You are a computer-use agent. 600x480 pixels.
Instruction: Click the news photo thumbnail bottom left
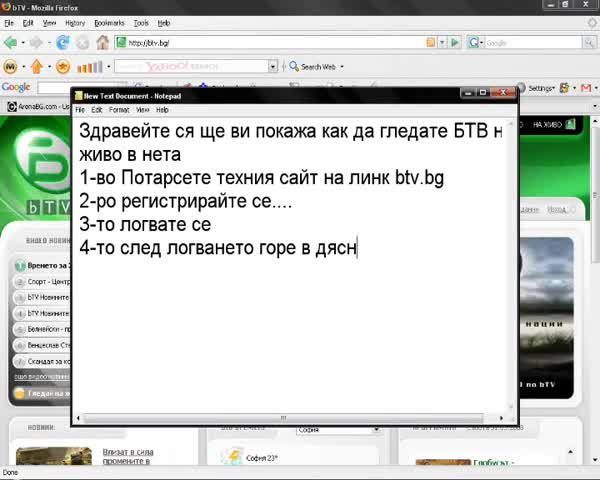(54, 456)
